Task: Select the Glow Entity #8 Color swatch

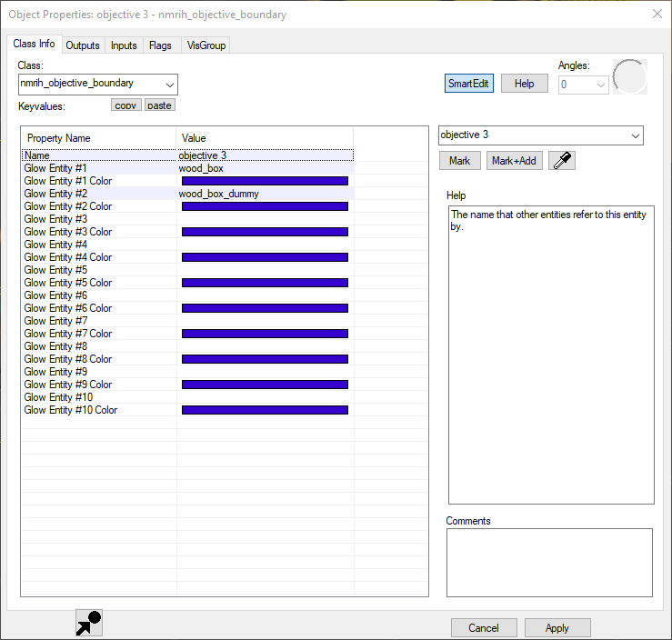Action: coord(265,359)
